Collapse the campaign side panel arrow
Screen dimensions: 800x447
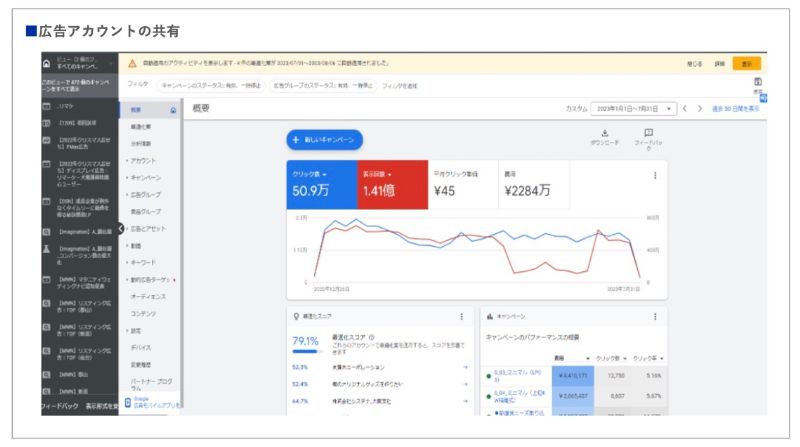(x=121, y=229)
